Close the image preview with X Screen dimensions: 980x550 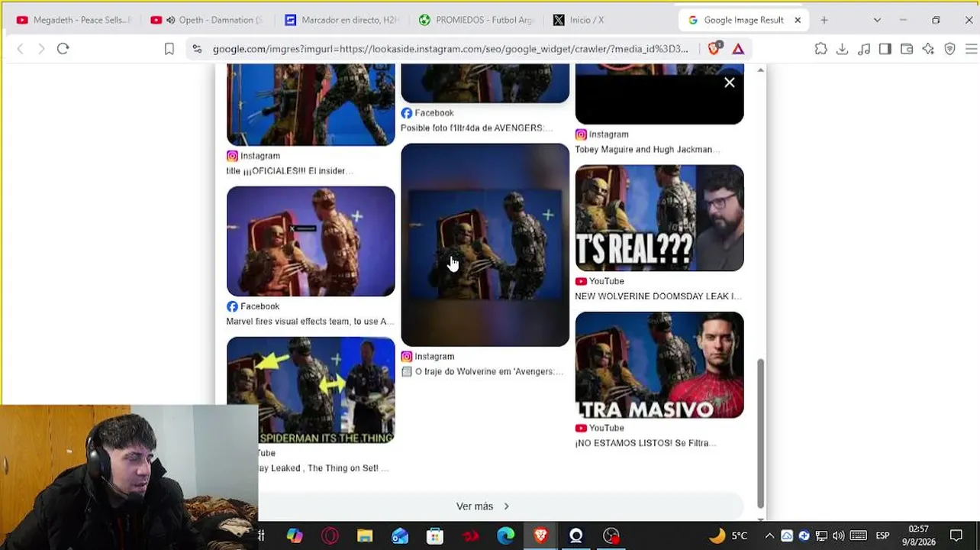730,82
